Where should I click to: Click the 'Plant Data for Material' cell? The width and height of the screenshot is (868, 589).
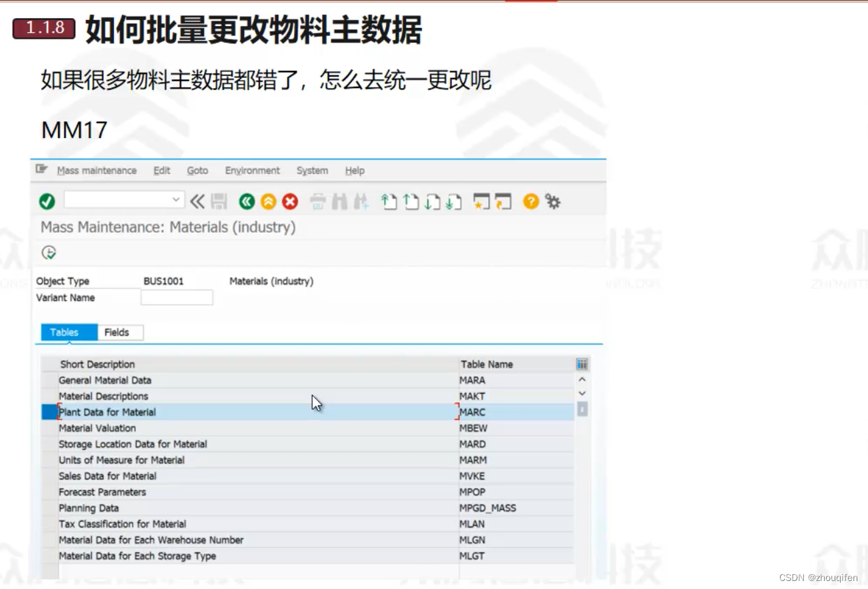[x=258, y=412]
